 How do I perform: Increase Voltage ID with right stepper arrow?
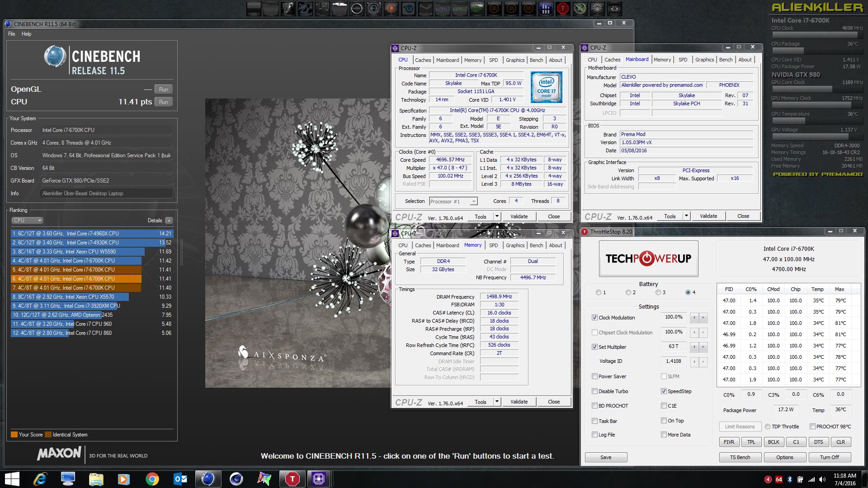pos(703,361)
